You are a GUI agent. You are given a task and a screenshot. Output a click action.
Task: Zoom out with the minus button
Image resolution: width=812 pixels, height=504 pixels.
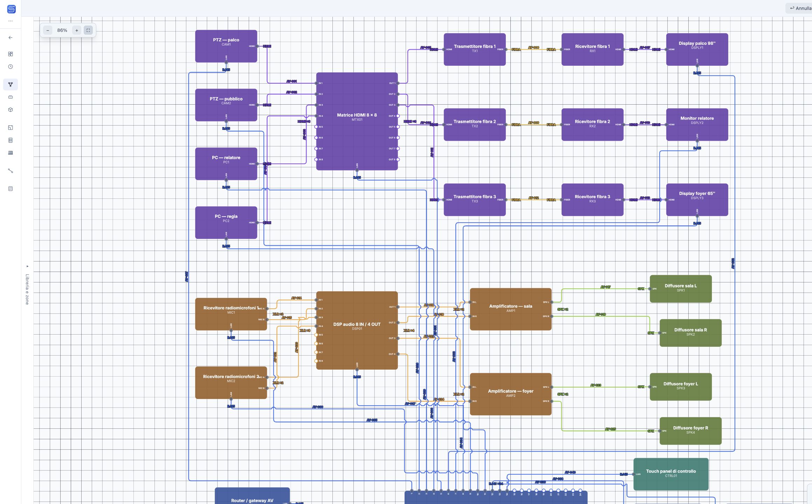[x=48, y=30]
